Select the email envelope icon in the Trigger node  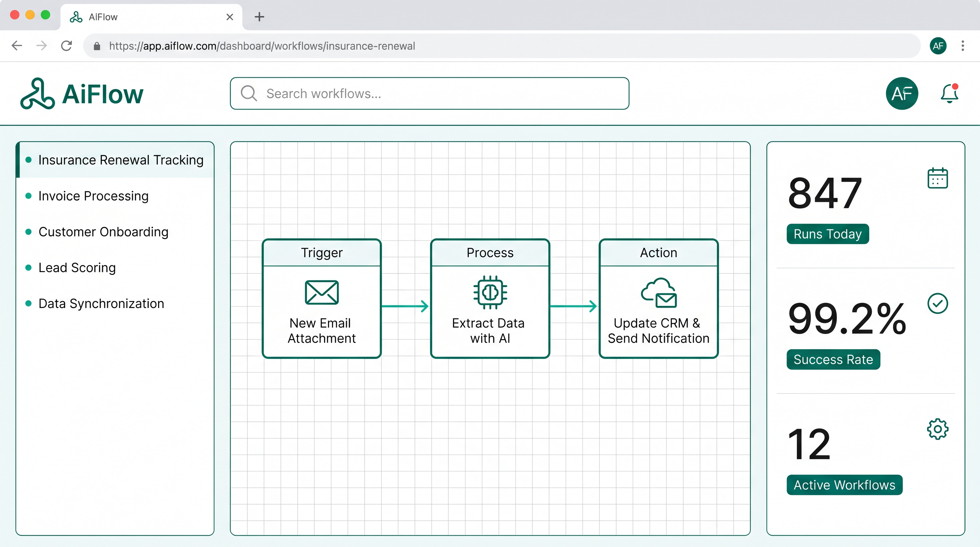(x=322, y=292)
